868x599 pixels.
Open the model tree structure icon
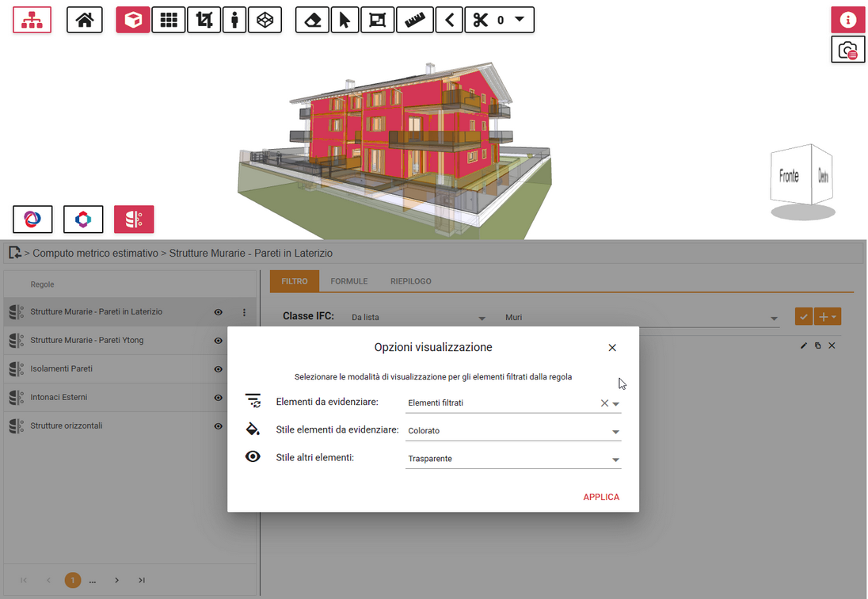point(32,20)
